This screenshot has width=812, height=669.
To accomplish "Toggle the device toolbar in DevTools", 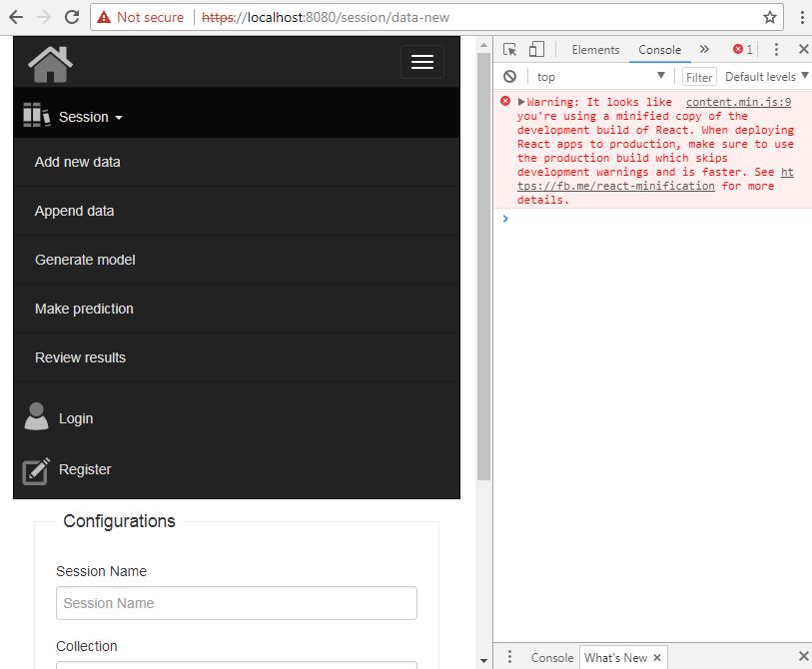I will (x=535, y=48).
